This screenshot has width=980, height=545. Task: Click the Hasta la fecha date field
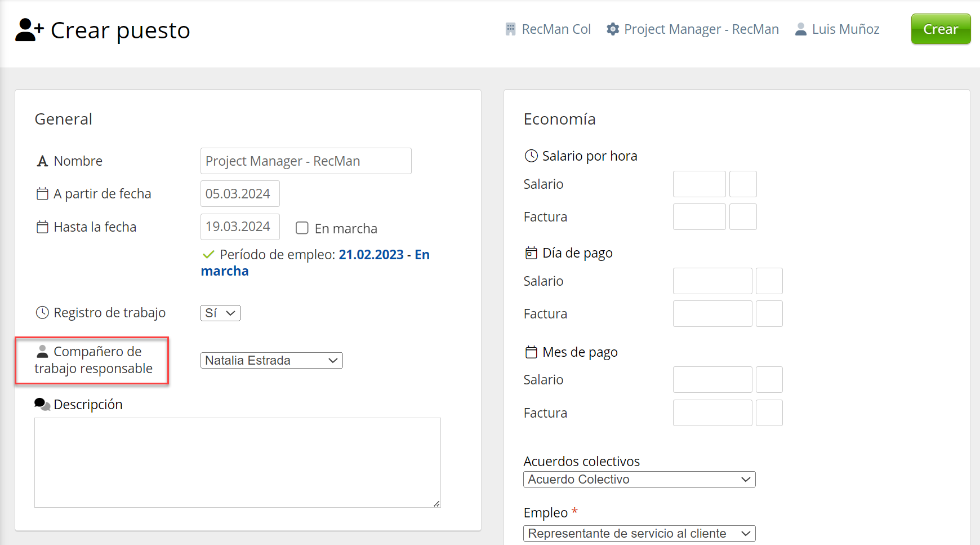(240, 227)
